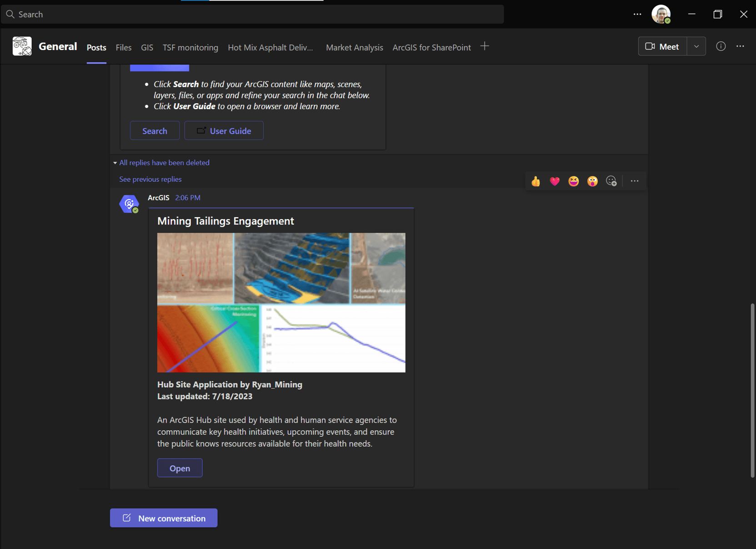The height and width of the screenshot is (549, 756).
Task: Restore down the Teams window
Action: coord(718,14)
